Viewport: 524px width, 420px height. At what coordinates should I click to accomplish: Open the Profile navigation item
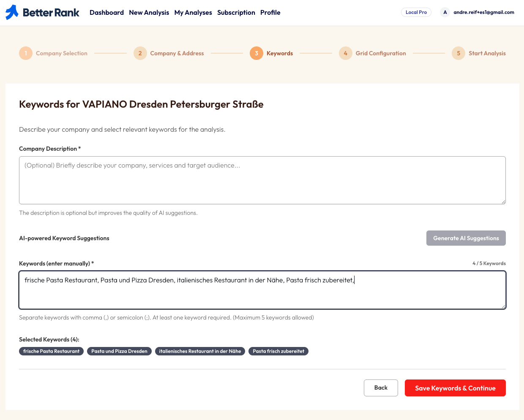pos(270,12)
